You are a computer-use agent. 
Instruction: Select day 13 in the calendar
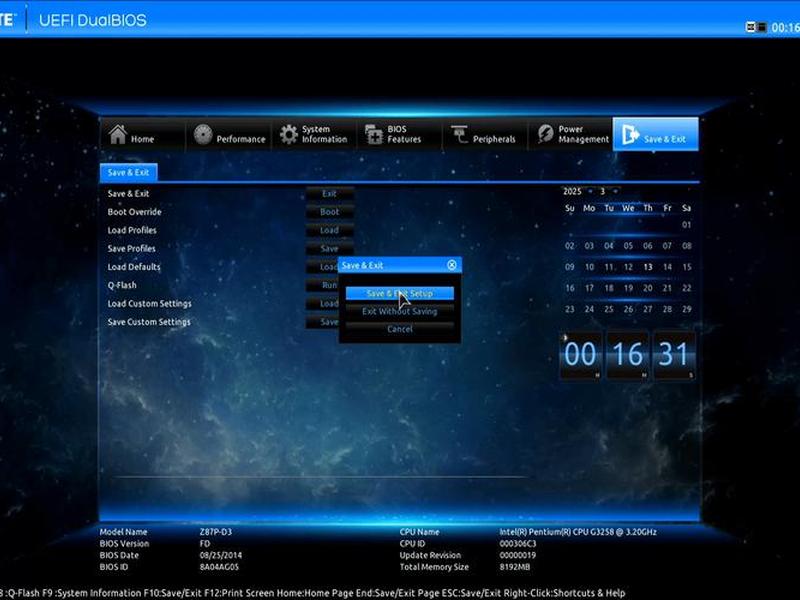point(647,267)
